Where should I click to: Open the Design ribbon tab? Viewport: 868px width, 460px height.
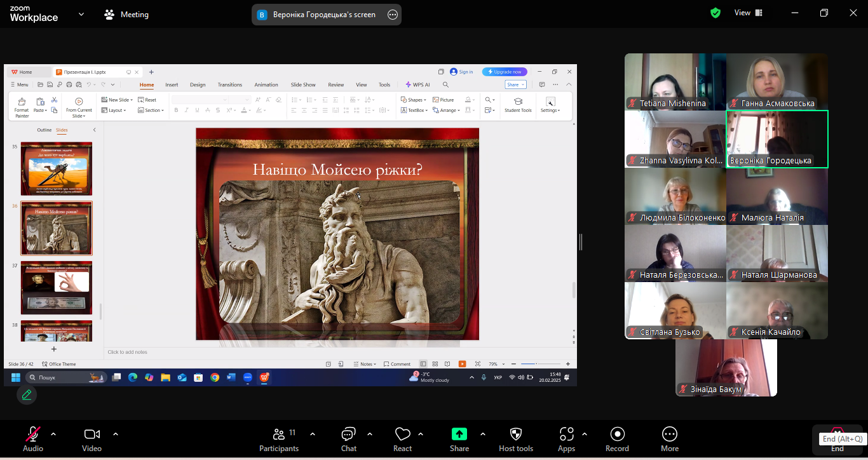tap(198, 85)
